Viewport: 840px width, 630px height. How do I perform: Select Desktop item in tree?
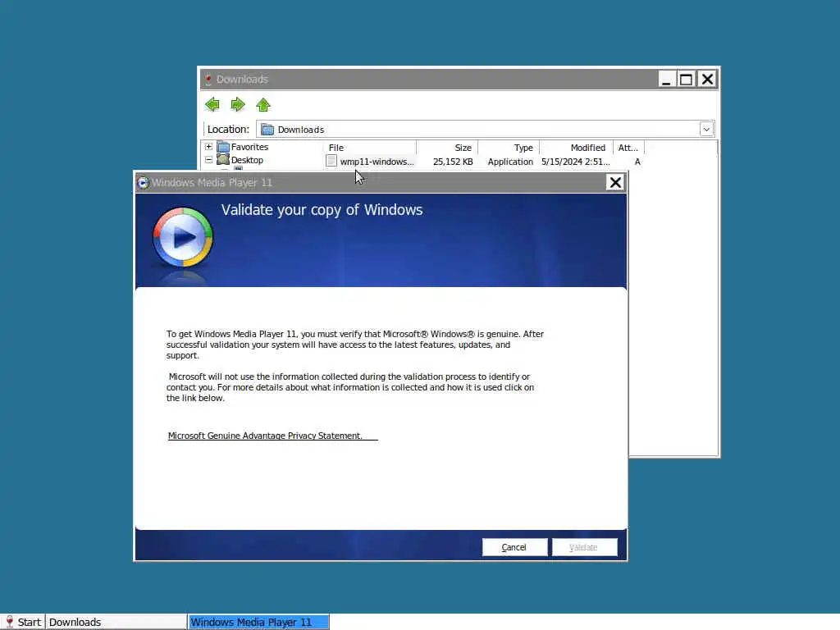click(247, 160)
